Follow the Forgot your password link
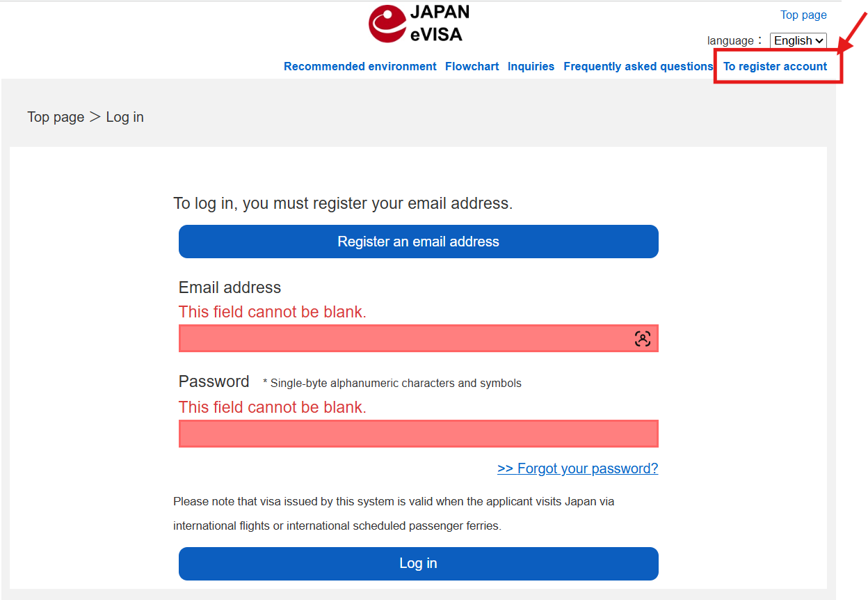The image size is (868, 600). click(x=577, y=468)
